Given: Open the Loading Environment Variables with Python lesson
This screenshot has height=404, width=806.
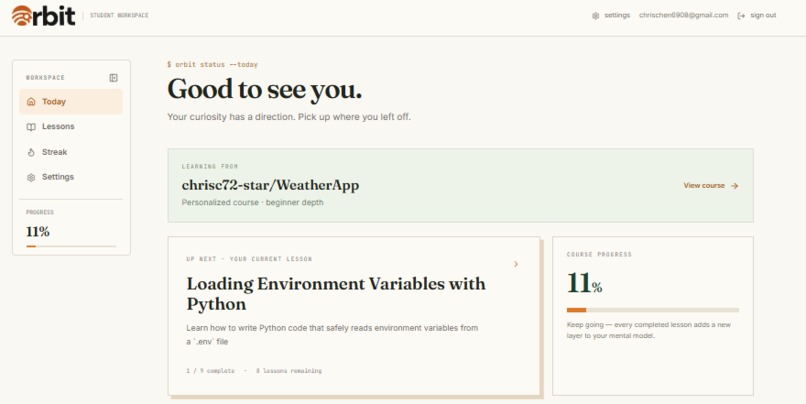Looking at the screenshot, I should pyautogui.click(x=336, y=293).
